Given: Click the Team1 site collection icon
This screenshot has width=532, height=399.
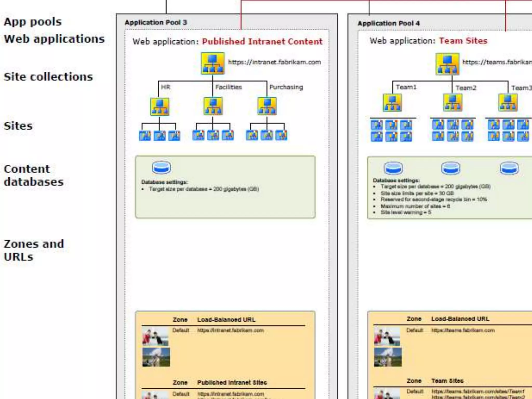Looking at the screenshot, I should click(x=392, y=103).
